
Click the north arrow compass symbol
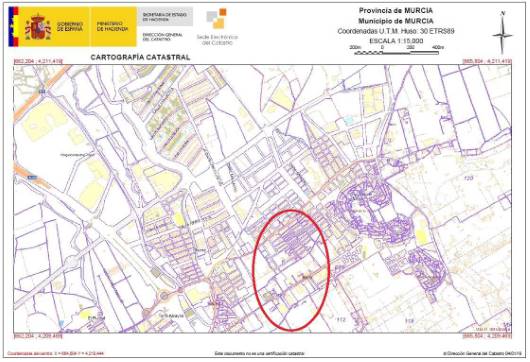(502, 33)
